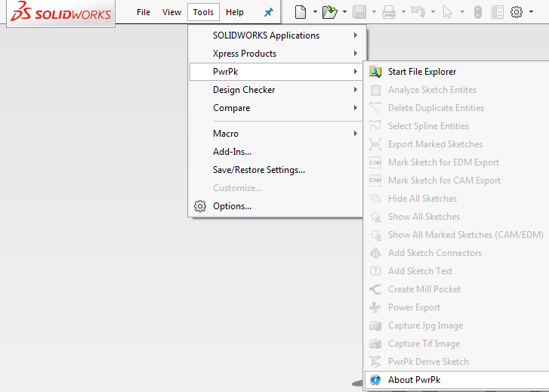Pin the menu bar with pushpin icon

coord(269,13)
